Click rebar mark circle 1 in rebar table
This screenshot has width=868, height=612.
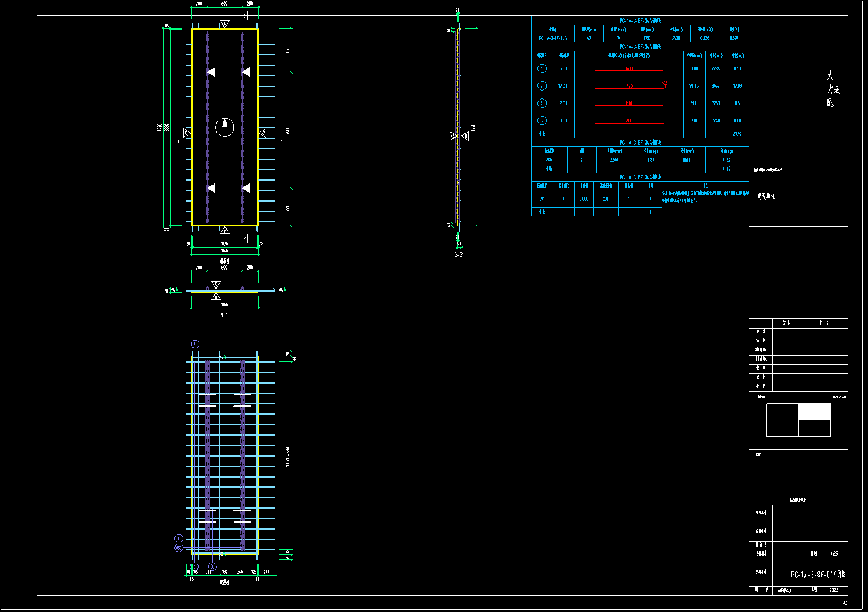[542, 68]
